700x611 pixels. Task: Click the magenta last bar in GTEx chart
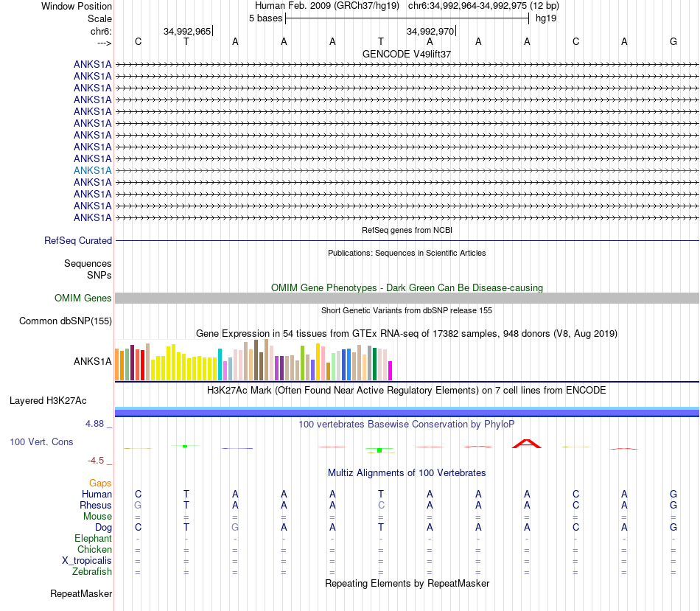[x=391, y=371]
